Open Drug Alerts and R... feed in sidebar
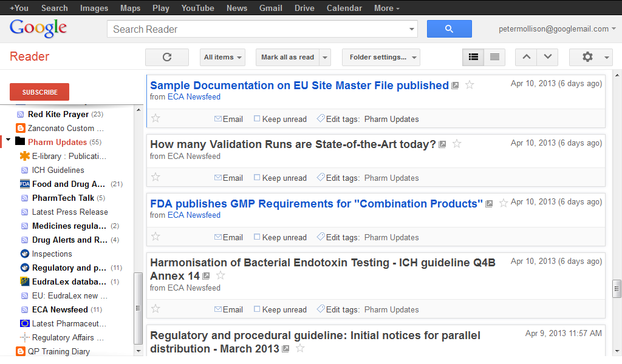This screenshot has height=364, width=622. 69,240
